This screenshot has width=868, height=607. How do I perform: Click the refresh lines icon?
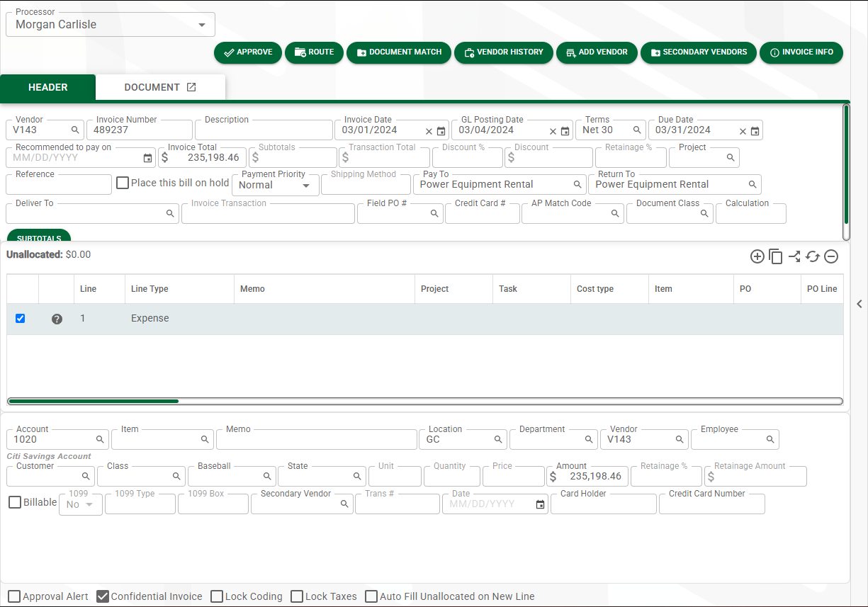813,256
